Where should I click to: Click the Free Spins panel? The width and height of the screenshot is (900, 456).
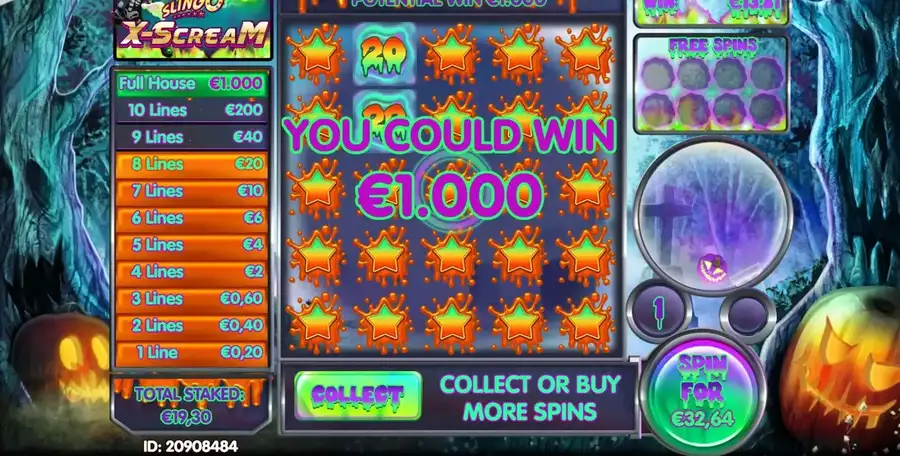pyautogui.click(x=712, y=84)
